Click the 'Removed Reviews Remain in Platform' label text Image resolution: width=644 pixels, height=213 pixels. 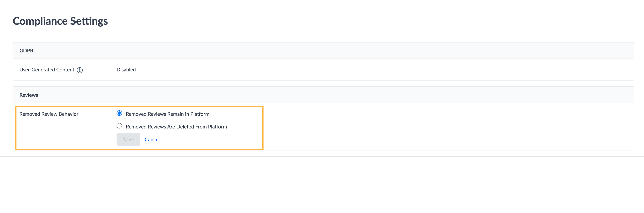167,114
